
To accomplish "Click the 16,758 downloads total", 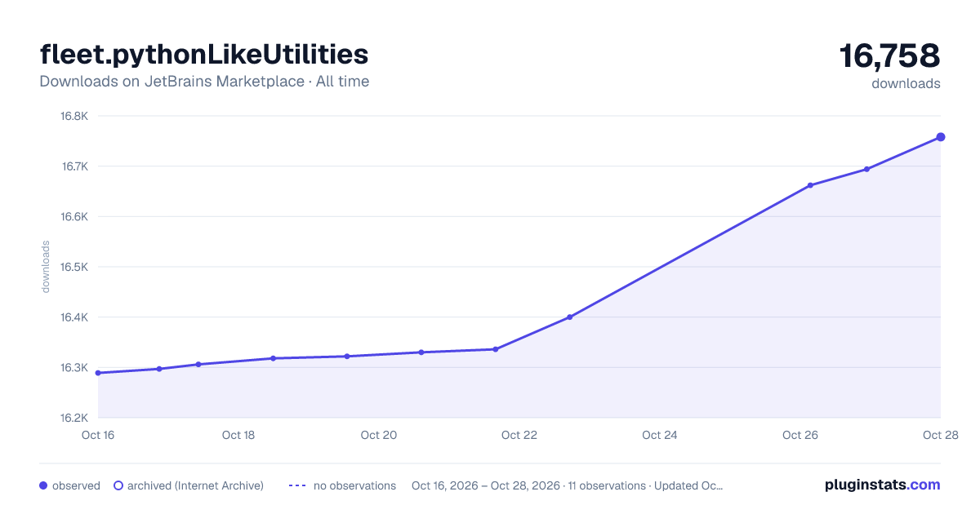I will (x=890, y=56).
